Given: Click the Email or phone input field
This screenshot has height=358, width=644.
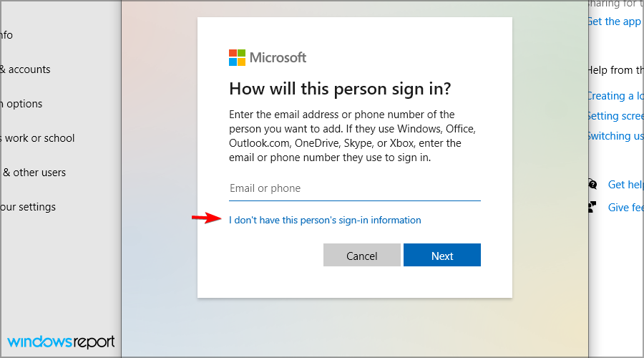Looking at the screenshot, I should coord(354,188).
